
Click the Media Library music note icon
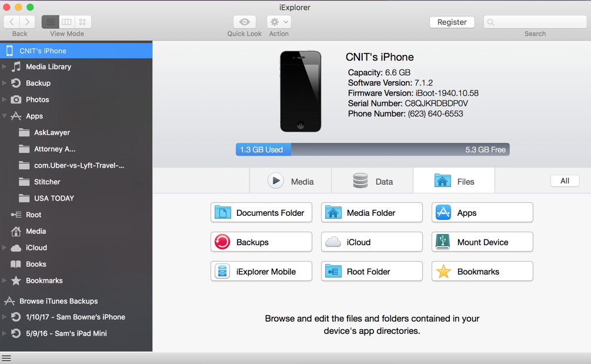tap(16, 66)
